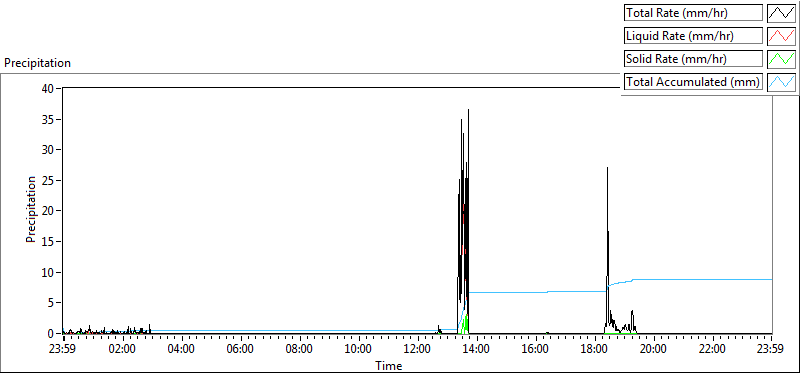Image resolution: width=800 pixels, height=373 pixels.
Task: Select the Solid Rate (mm/hr) legend label
Action: (693, 58)
